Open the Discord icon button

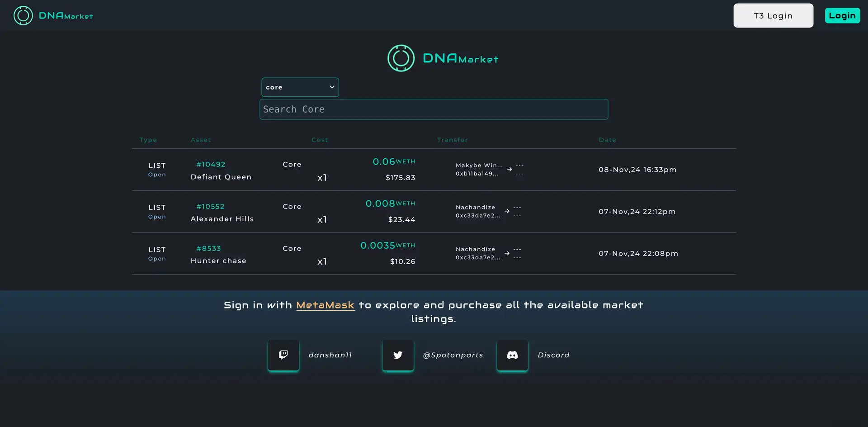click(512, 355)
